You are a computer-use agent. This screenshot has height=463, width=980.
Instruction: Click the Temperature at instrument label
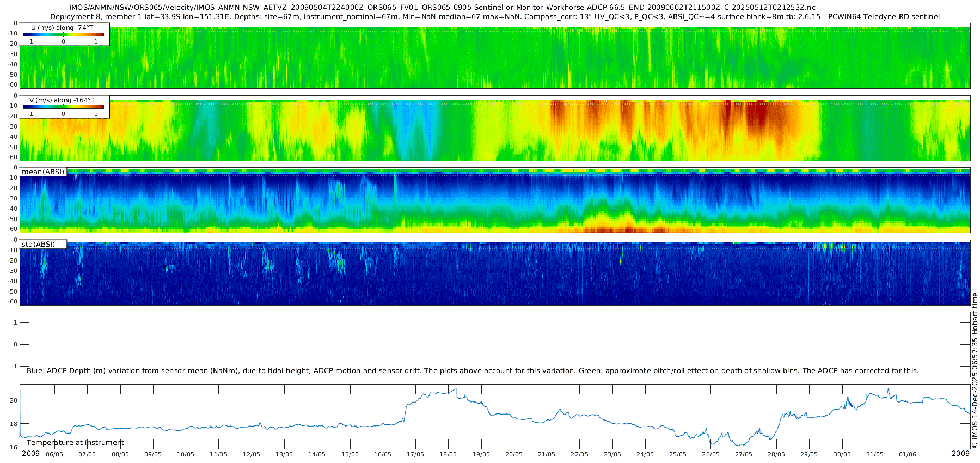pyautogui.click(x=75, y=443)
